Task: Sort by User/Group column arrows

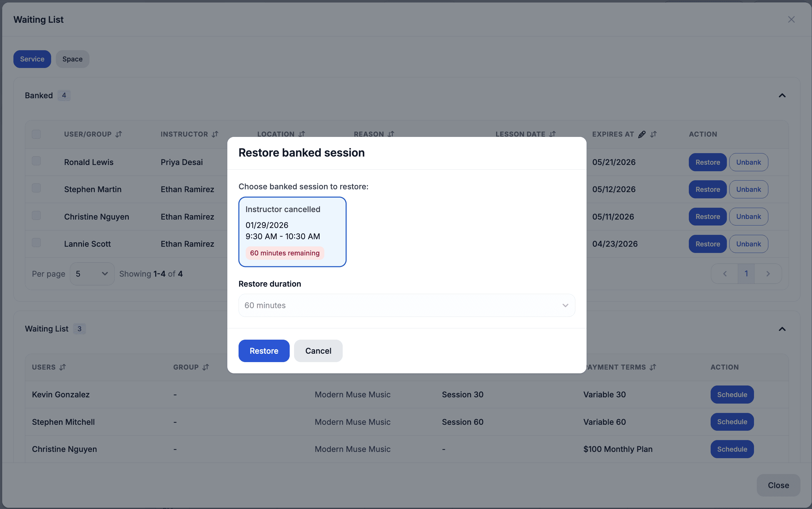Action: click(118, 134)
